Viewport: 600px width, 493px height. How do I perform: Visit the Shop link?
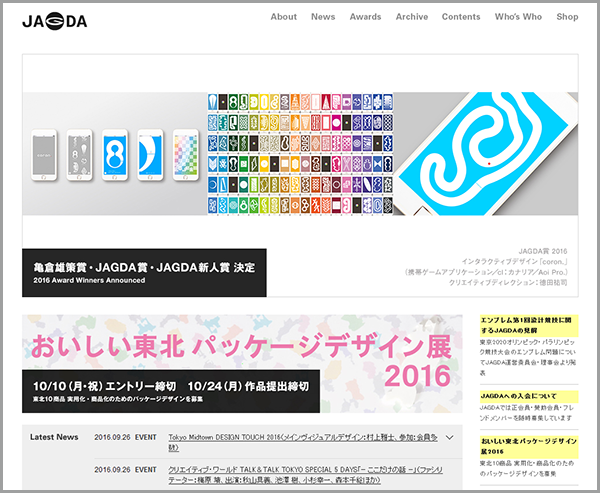coord(567,17)
